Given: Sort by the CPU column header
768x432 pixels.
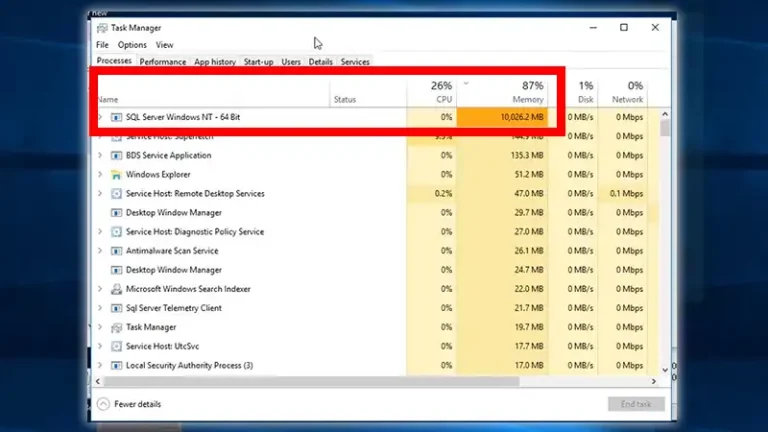Looking at the screenshot, I should click(x=432, y=92).
